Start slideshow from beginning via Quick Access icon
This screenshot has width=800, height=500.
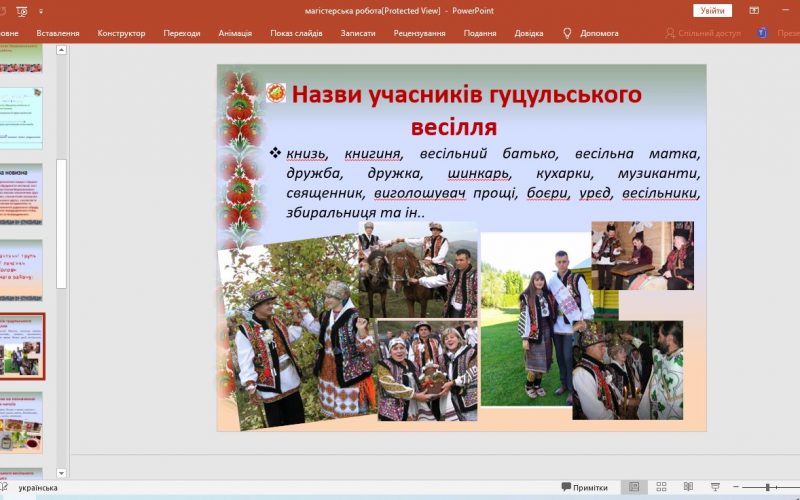click(x=21, y=11)
